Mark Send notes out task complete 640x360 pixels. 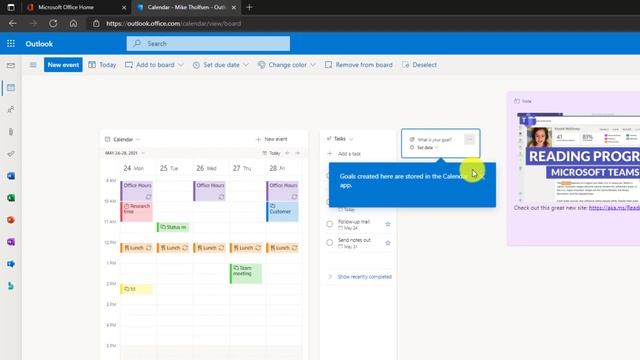point(329,243)
